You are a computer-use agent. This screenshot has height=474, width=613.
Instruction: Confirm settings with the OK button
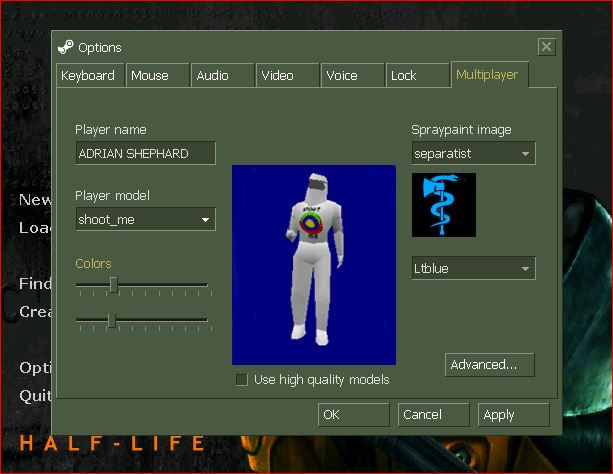point(353,415)
